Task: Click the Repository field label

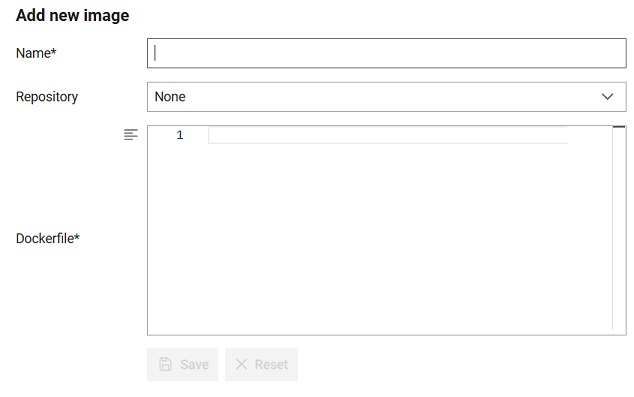Action: [47, 97]
